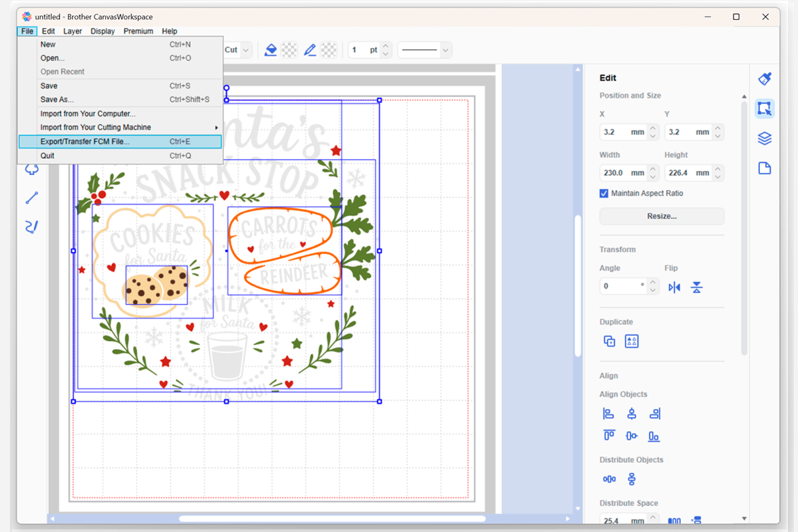Choose Export/Transfer FCM File...
Image resolution: width=798 pixels, height=532 pixels.
coord(120,142)
